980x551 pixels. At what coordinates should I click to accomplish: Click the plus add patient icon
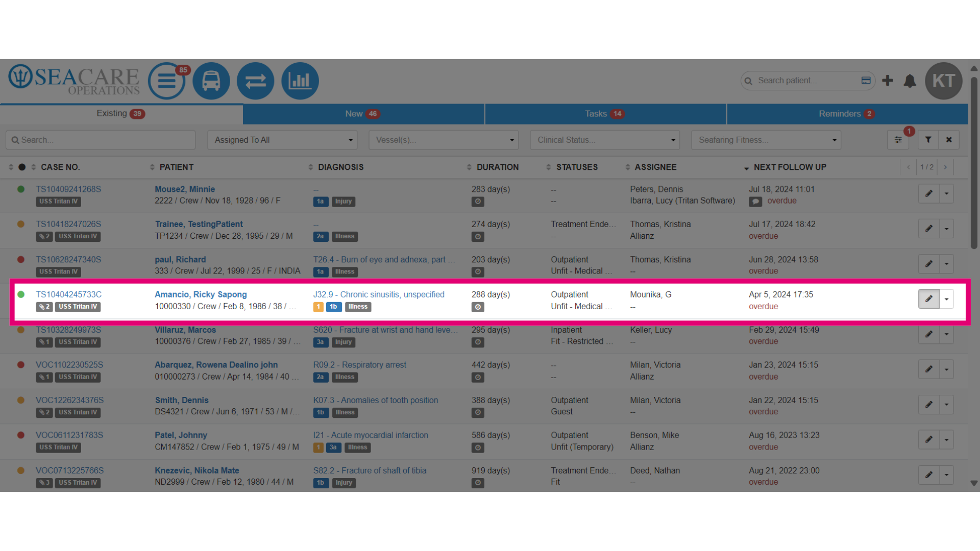point(888,81)
